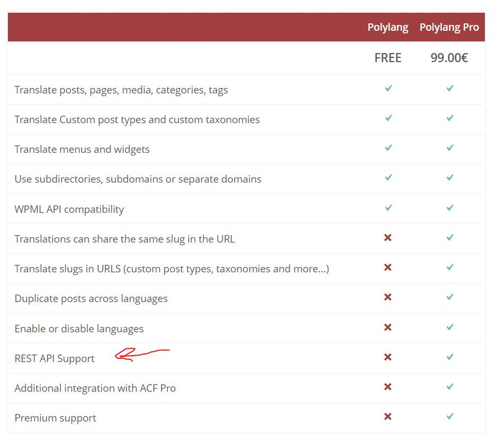496x448 pixels.
Task: Click Polylang Pro checkmark for Enable or disable languages
Action: 450,327
